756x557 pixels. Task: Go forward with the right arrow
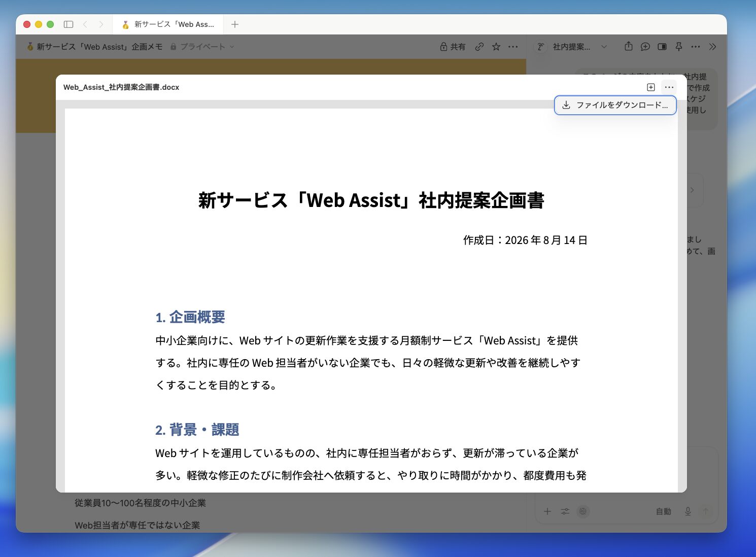click(101, 24)
